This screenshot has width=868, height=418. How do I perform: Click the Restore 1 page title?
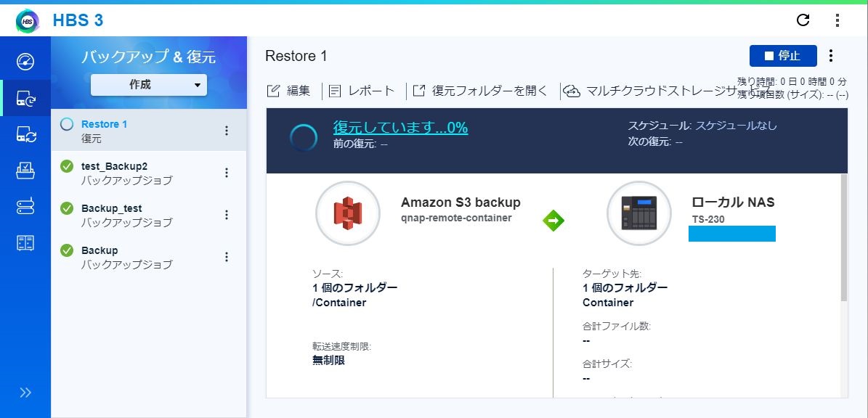click(x=296, y=56)
